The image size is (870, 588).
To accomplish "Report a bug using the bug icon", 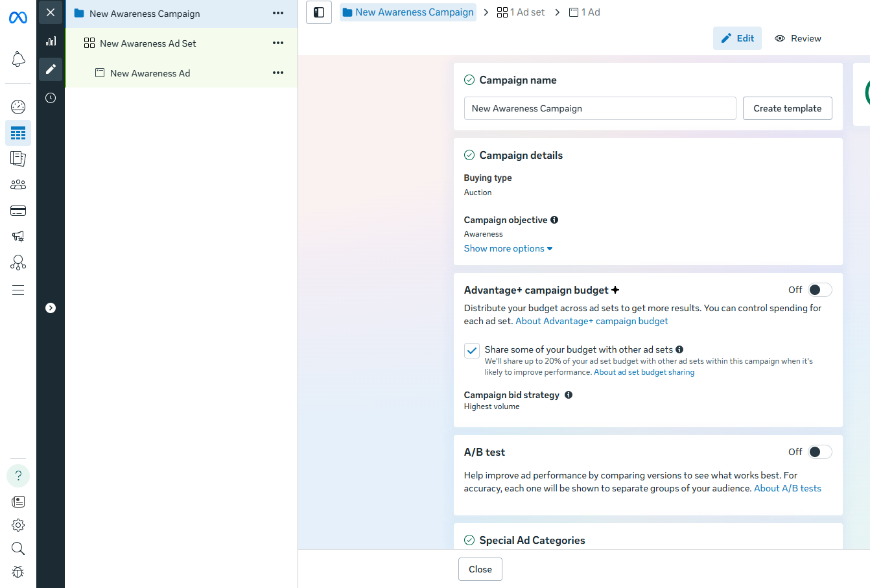I will 18,572.
